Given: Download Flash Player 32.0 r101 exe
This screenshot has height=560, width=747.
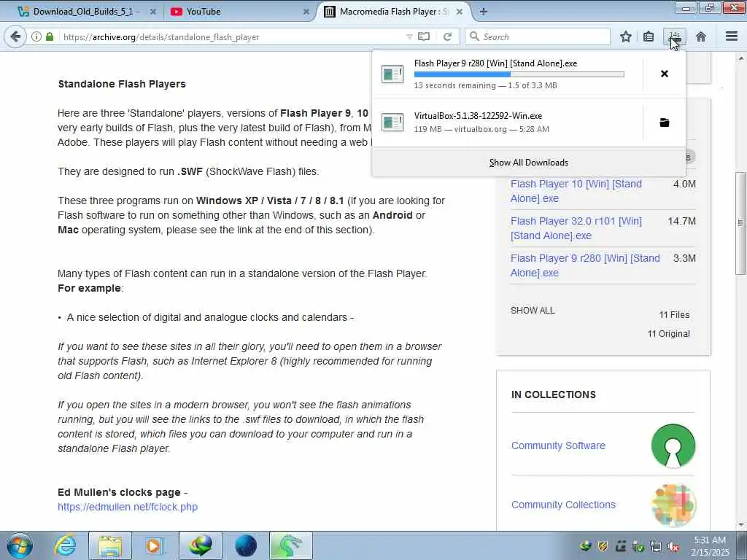Looking at the screenshot, I should tap(576, 228).
